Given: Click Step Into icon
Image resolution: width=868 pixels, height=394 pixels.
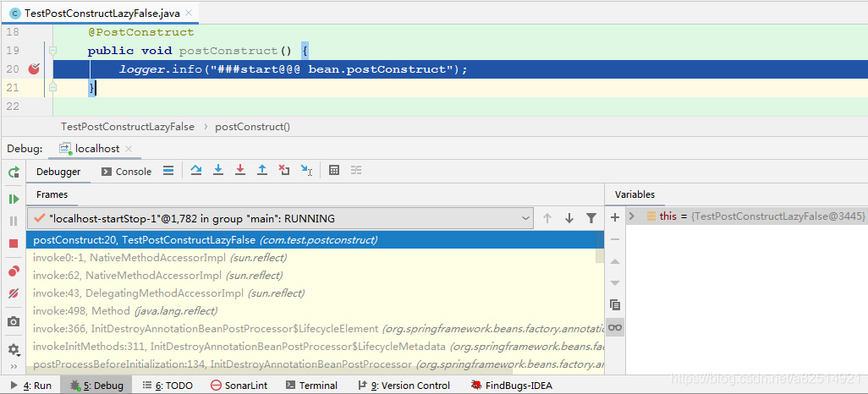Looking at the screenshot, I should coord(218,171).
